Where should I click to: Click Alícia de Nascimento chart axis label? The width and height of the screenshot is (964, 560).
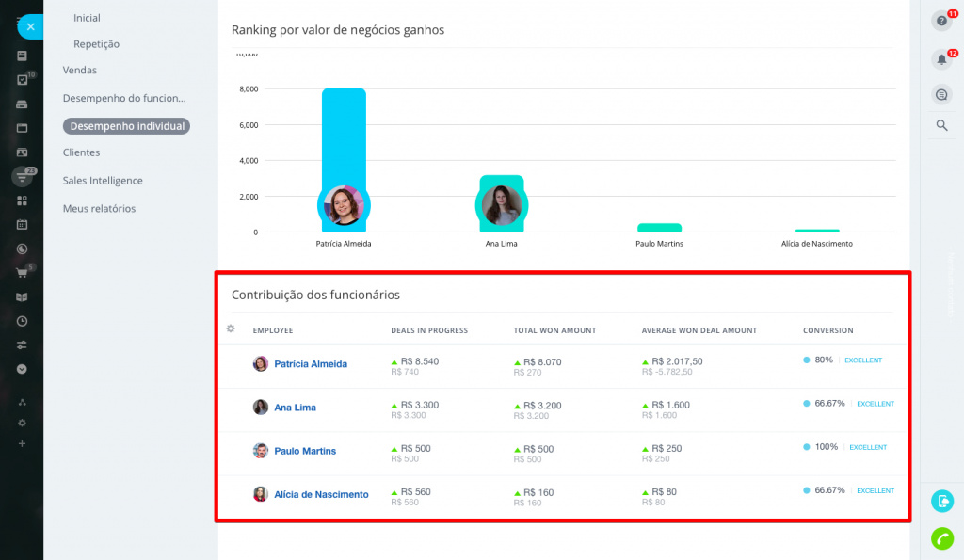point(816,244)
